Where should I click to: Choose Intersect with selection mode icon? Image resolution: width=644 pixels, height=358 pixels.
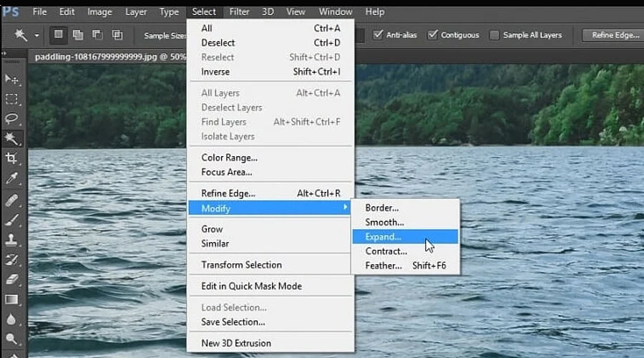[117, 35]
